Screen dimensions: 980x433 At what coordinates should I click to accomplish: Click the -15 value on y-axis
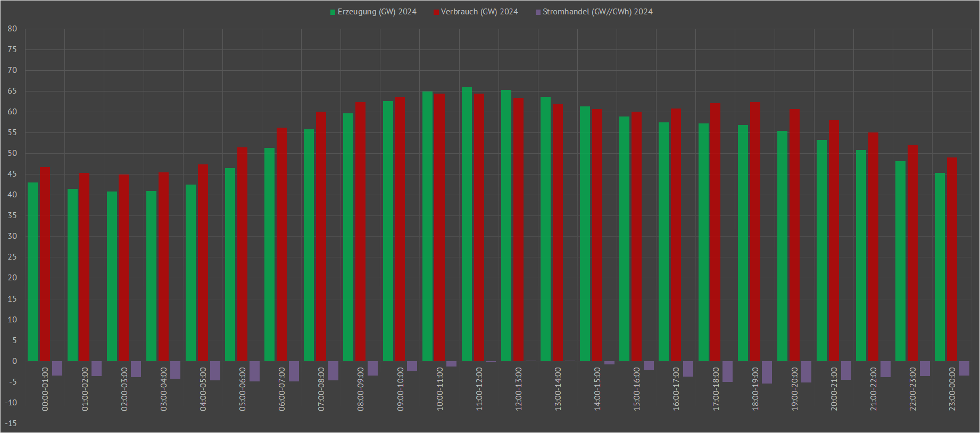pyautogui.click(x=11, y=423)
